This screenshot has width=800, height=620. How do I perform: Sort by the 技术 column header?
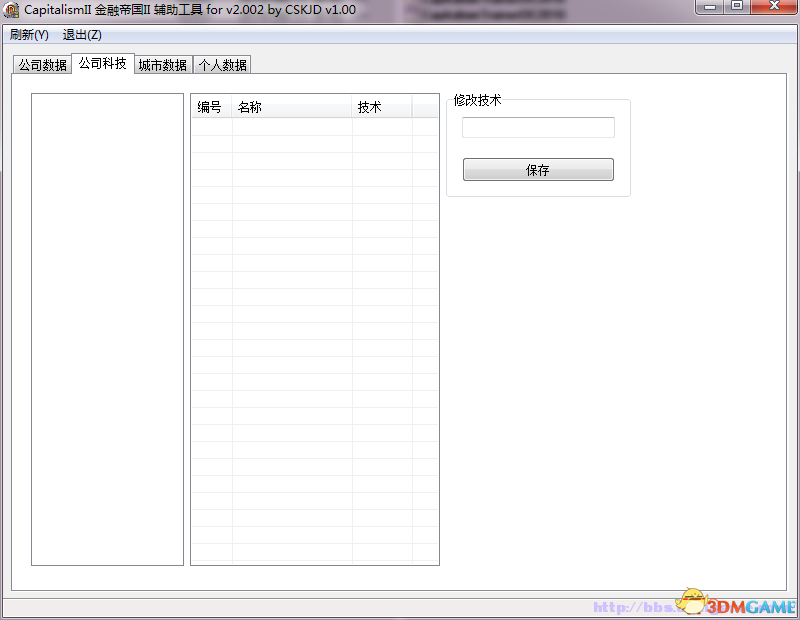[x=382, y=107]
